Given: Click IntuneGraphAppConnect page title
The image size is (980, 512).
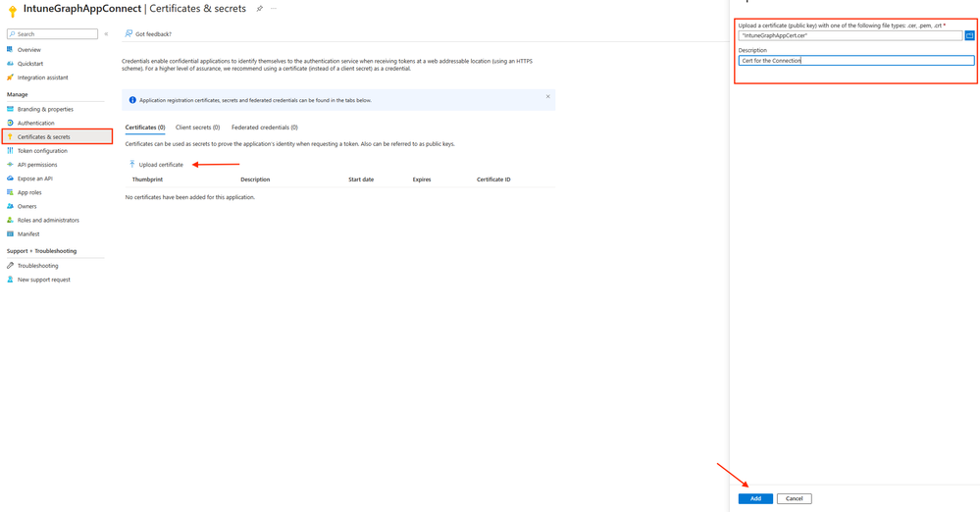Looking at the screenshot, I should 81,9.
